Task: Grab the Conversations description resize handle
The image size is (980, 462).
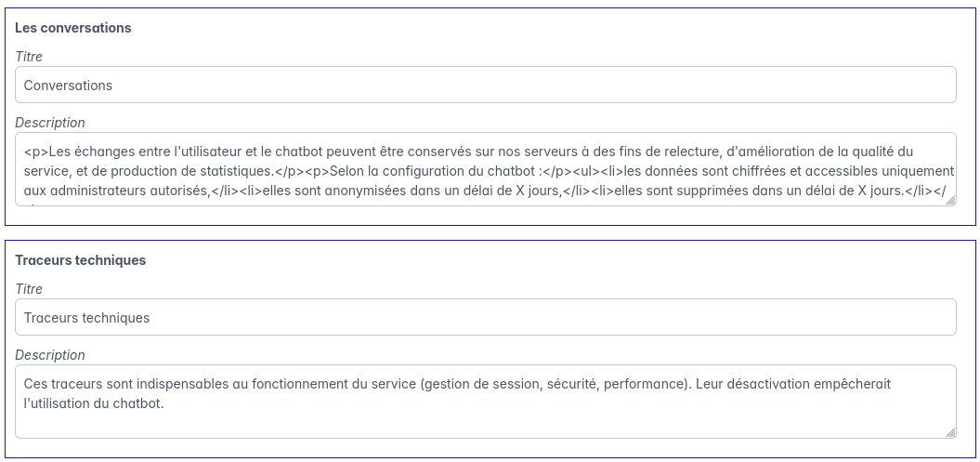Action: click(x=950, y=200)
